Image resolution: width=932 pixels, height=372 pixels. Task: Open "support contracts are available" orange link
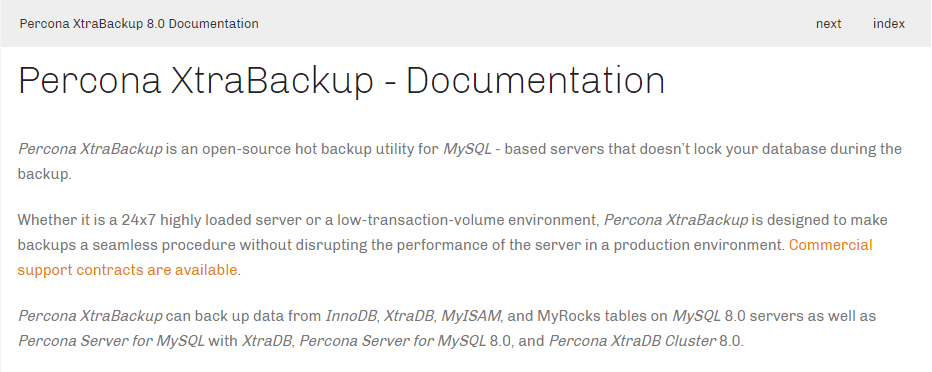tap(127, 270)
